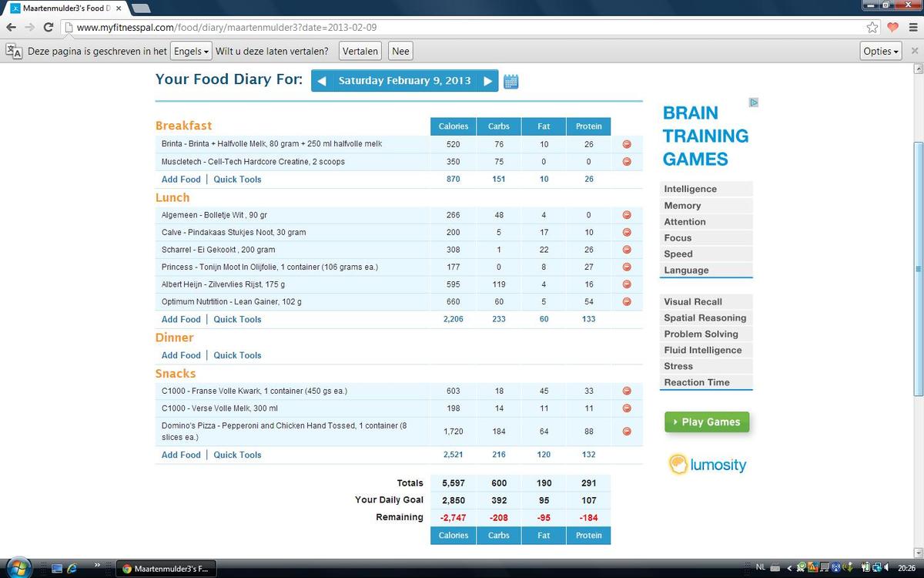Bookmark this page with the star icon
This screenshot has width=924, height=578.
pyautogui.click(x=872, y=27)
